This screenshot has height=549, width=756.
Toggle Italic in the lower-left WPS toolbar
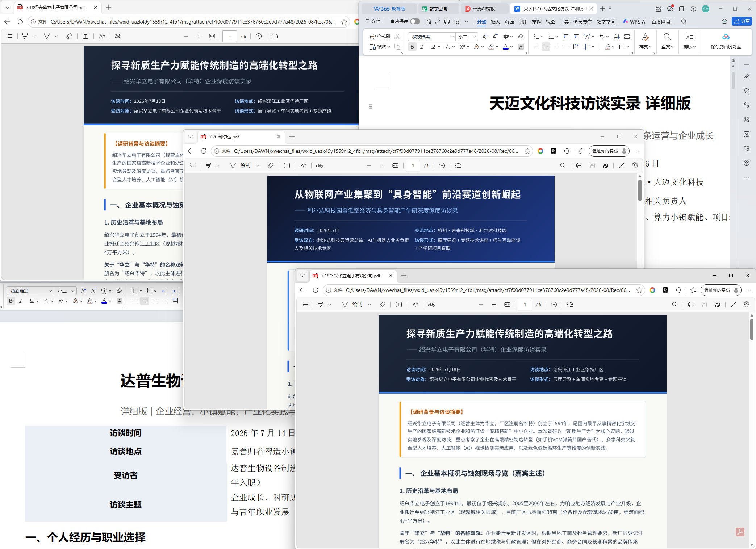[21, 301]
